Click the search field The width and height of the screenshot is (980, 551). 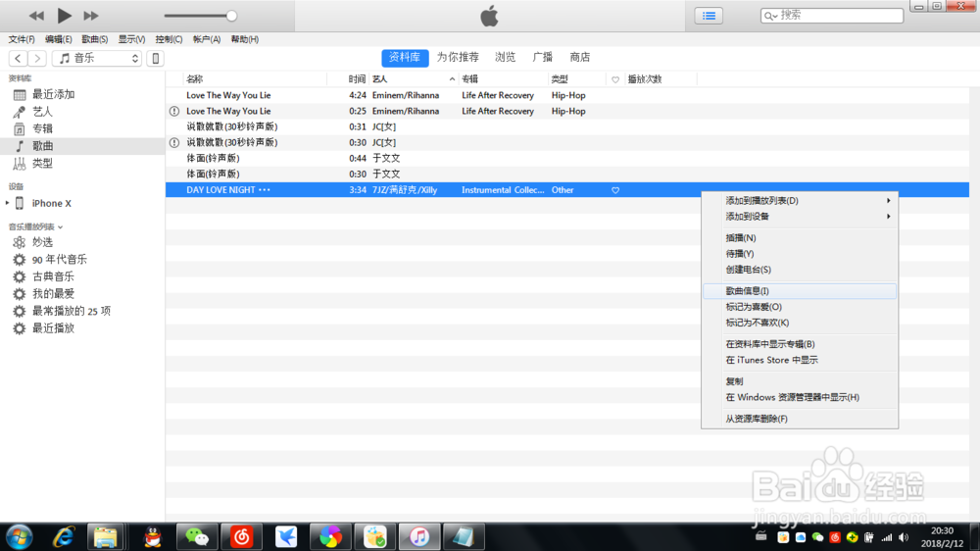click(832, 15)
